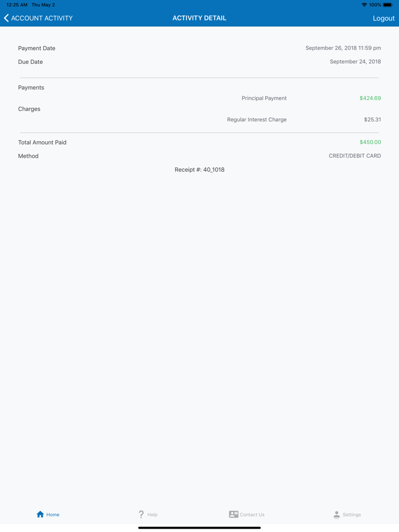
Task: Tap the Wi-Fi signal icon in the status bar
Action: coord(363,5)
